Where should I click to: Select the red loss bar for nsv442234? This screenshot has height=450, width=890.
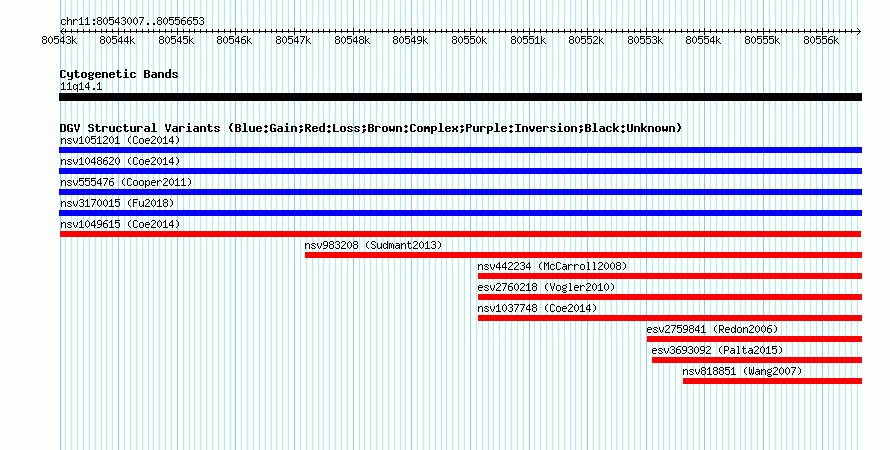(670, 276)
